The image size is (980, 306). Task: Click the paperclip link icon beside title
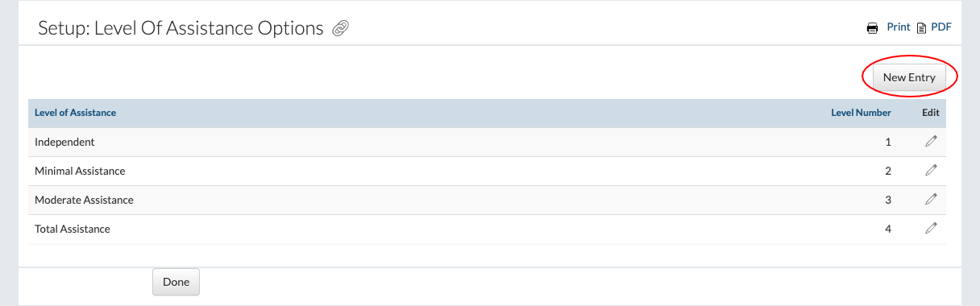coord(340,28)
